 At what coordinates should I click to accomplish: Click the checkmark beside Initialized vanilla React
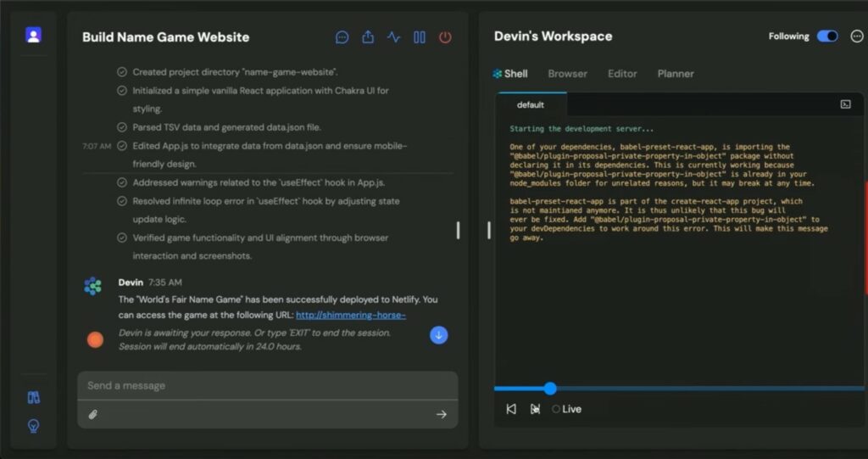[x=122, y=91]
